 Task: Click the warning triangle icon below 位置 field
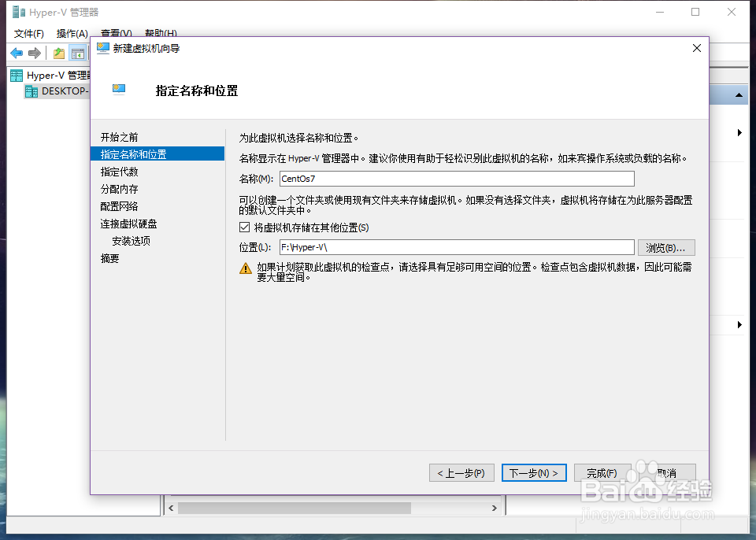(247, 268)
